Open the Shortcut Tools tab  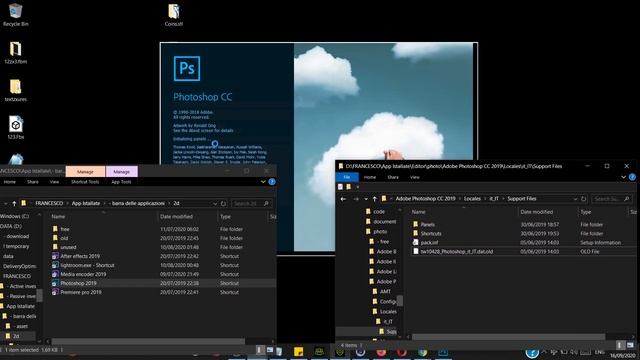[x=85, y=182]
